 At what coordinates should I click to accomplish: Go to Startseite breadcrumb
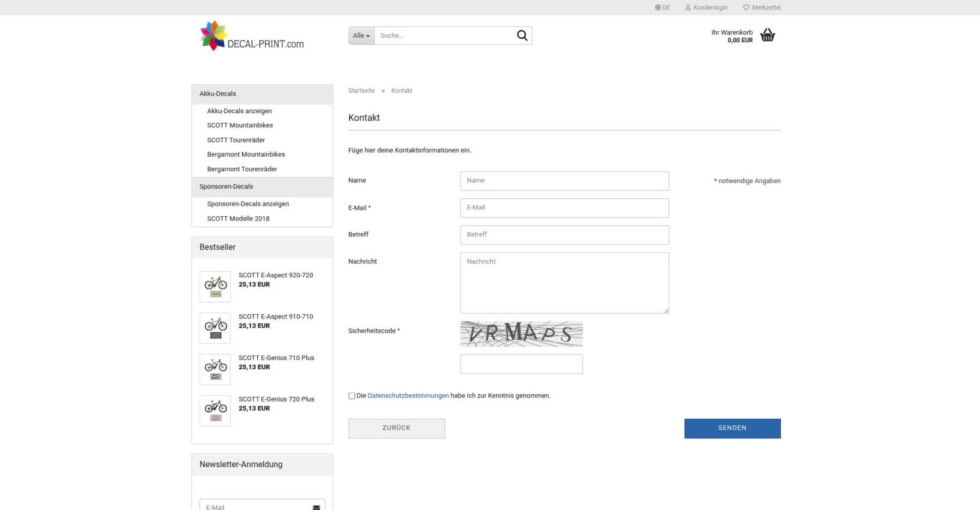coord(361,91)
